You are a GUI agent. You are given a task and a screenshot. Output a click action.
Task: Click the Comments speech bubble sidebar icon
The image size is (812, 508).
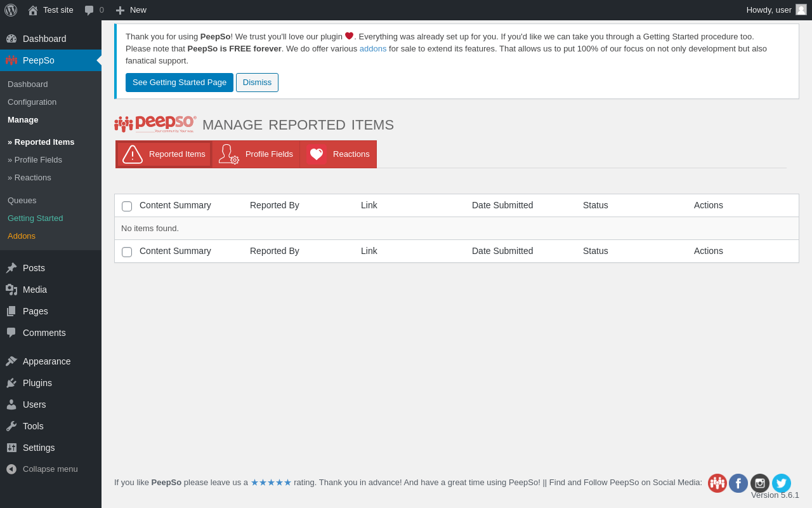[x=11, y=333]
